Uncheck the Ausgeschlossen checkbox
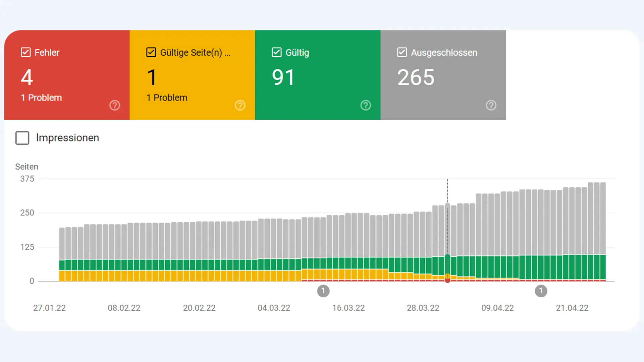This screenshot has height=362, width=644. coord(402,52)
